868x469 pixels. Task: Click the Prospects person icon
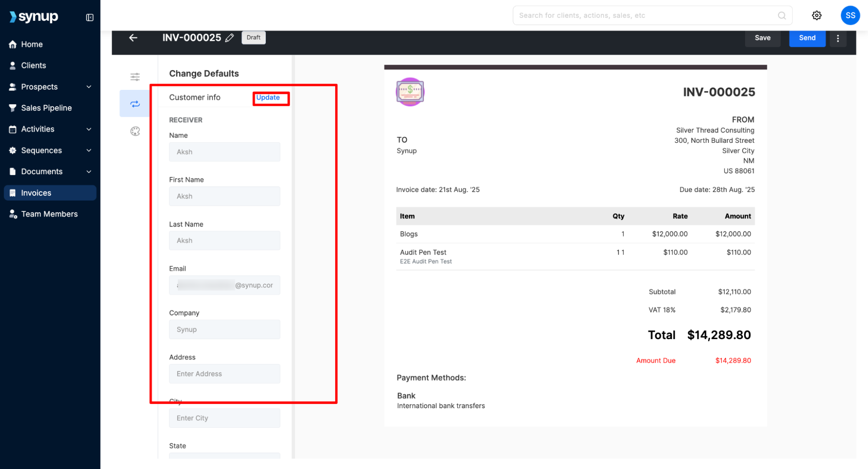13,87
